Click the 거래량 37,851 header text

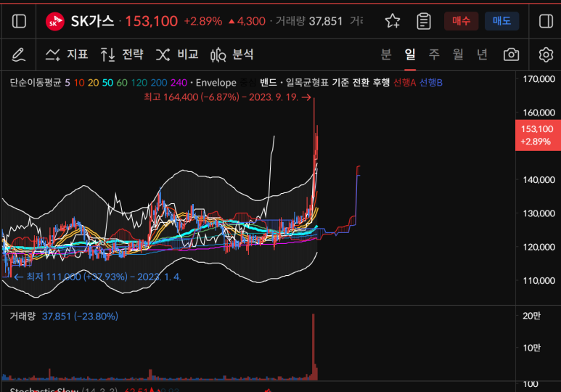coord(309,21)
